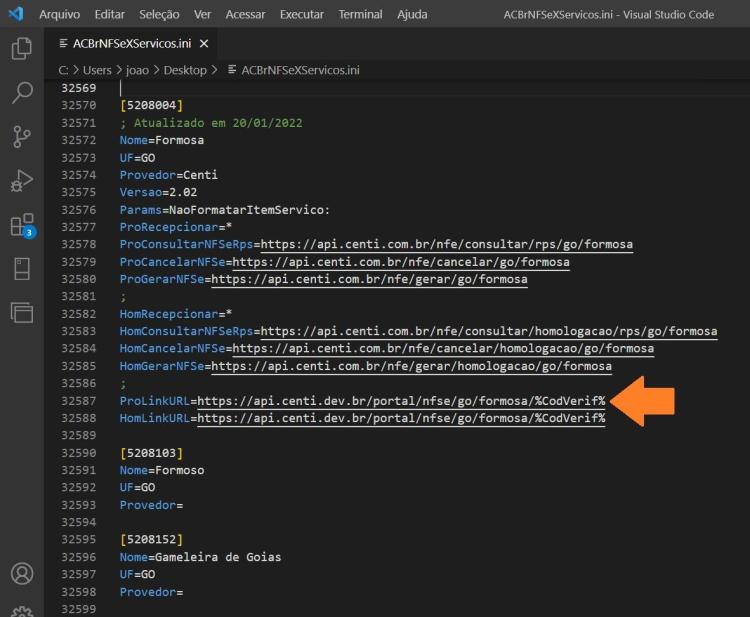The height and width of the screenshot is (617, 750).
Task: Open the Terminal menu
Action: pos(360,15)
